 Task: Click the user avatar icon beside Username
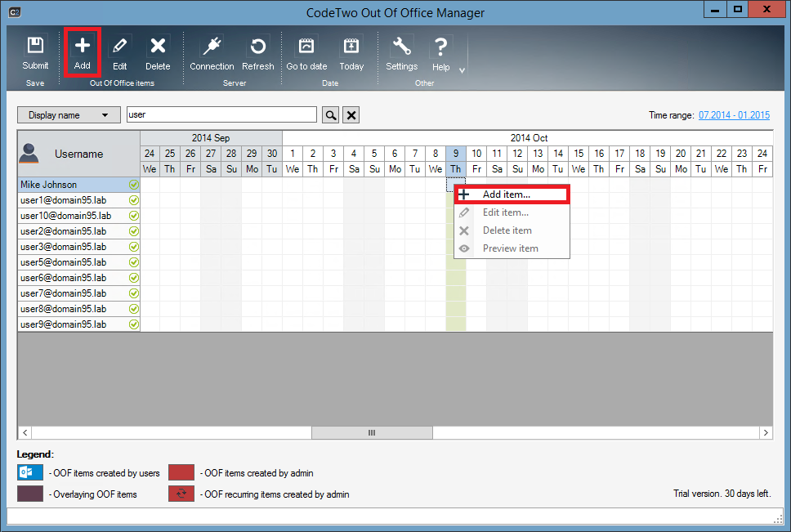pos(29,154)
